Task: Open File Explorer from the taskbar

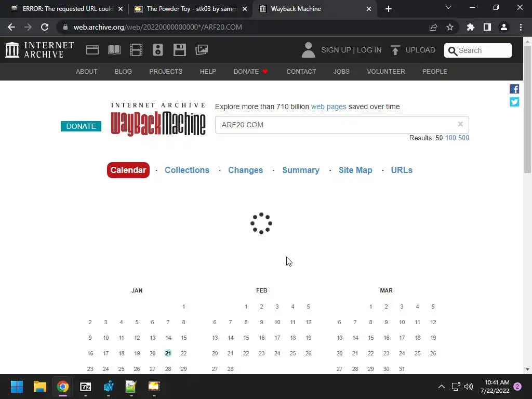Action: (x=39, y=387)
